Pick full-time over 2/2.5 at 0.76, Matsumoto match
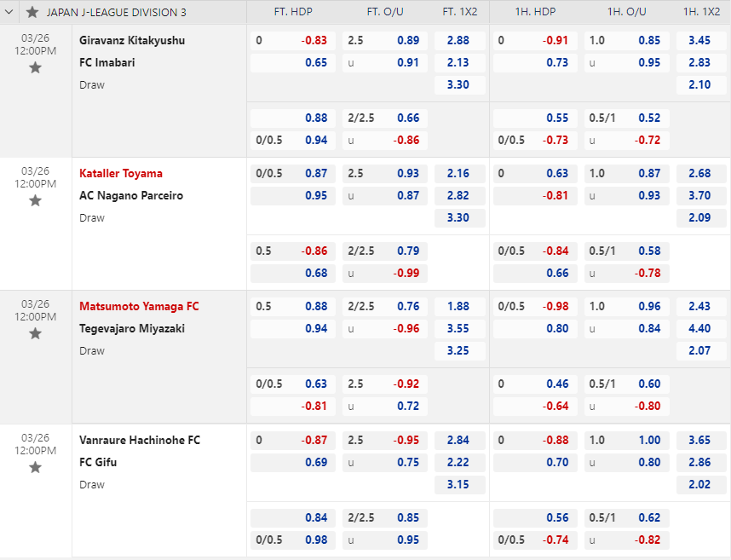 [x=384, y=306]
